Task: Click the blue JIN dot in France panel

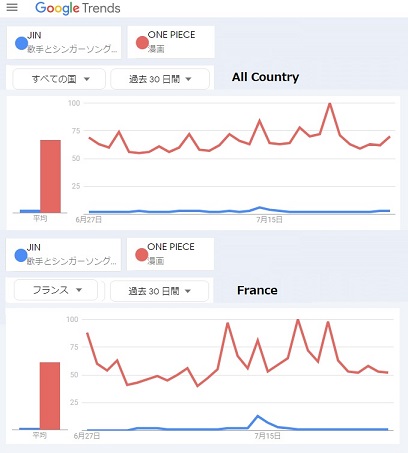Action: click(21, 255)
